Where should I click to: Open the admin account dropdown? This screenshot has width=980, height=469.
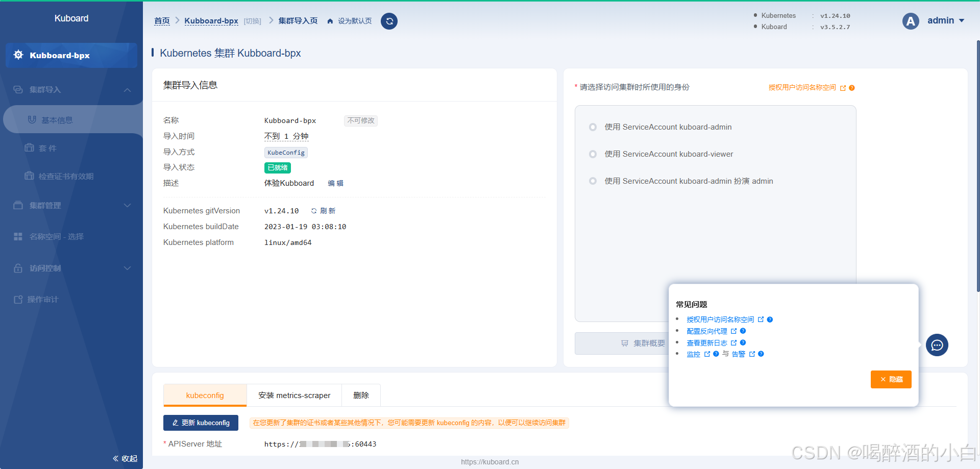941,20
